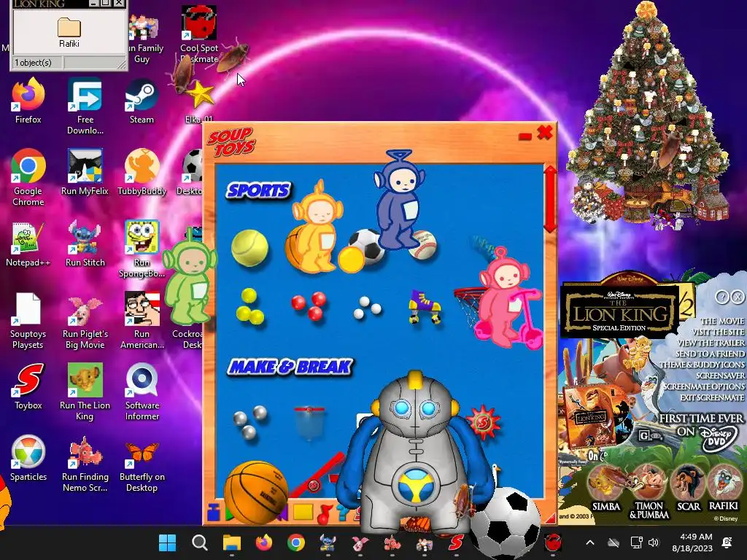
Task: Open the Steam desktop icon
Action: [x=142, y=101]
